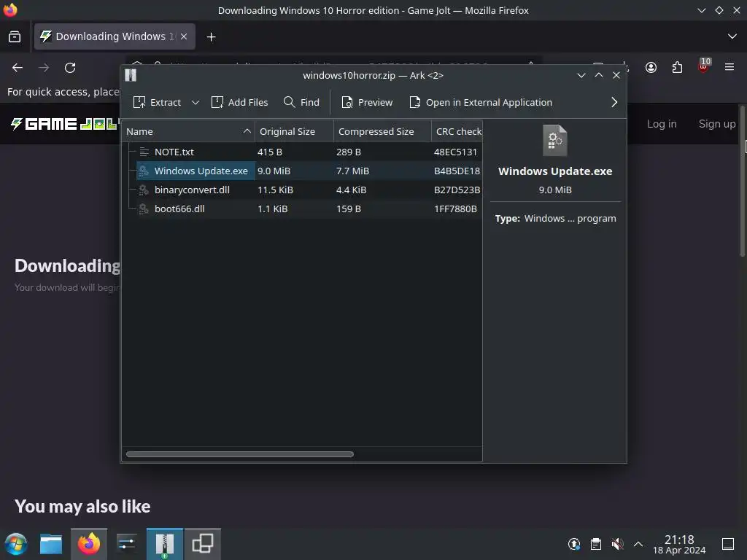The image size is (747, 560).
Task: Switch to Ark in the taskbar
Action: click(164, 544)
